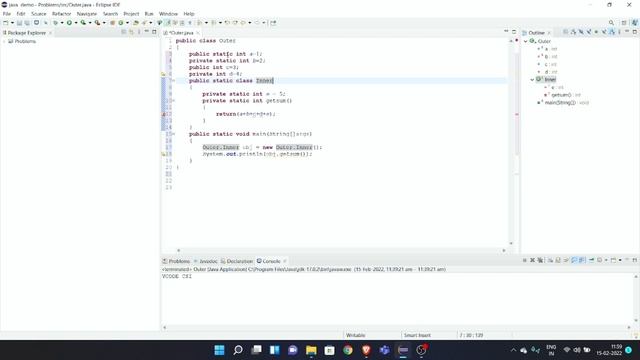Click the Save toolbar icon
This screenshot has height=360, width=640.
point(19,23)
